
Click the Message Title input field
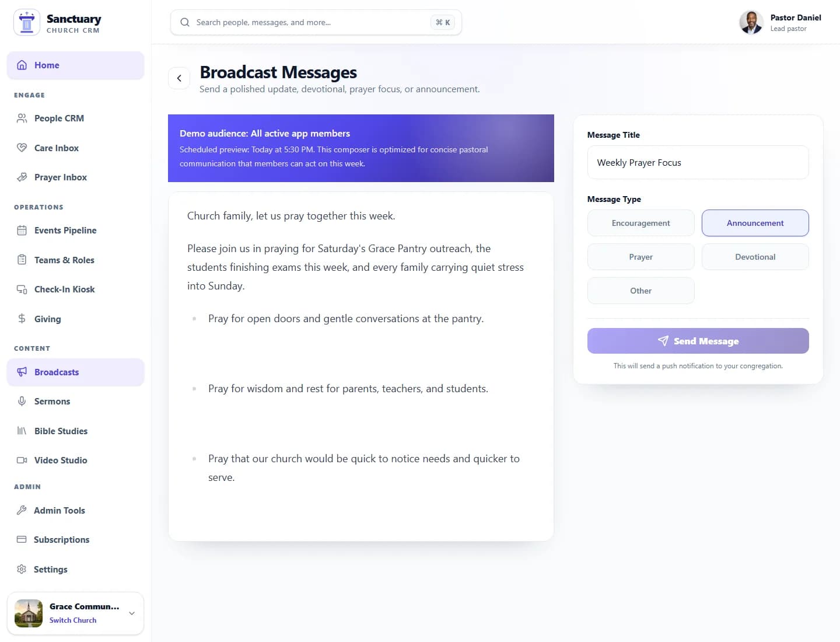click(x=698, y=162)
